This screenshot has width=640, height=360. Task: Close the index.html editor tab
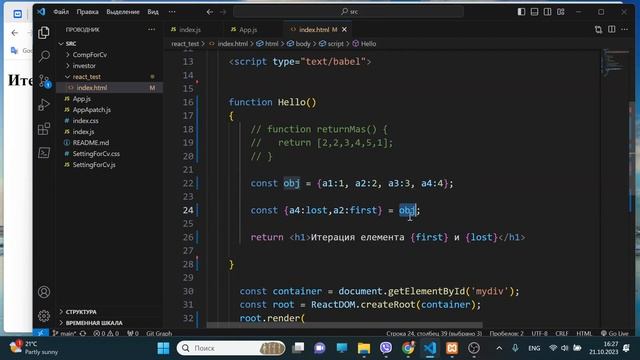coord(344,29)
